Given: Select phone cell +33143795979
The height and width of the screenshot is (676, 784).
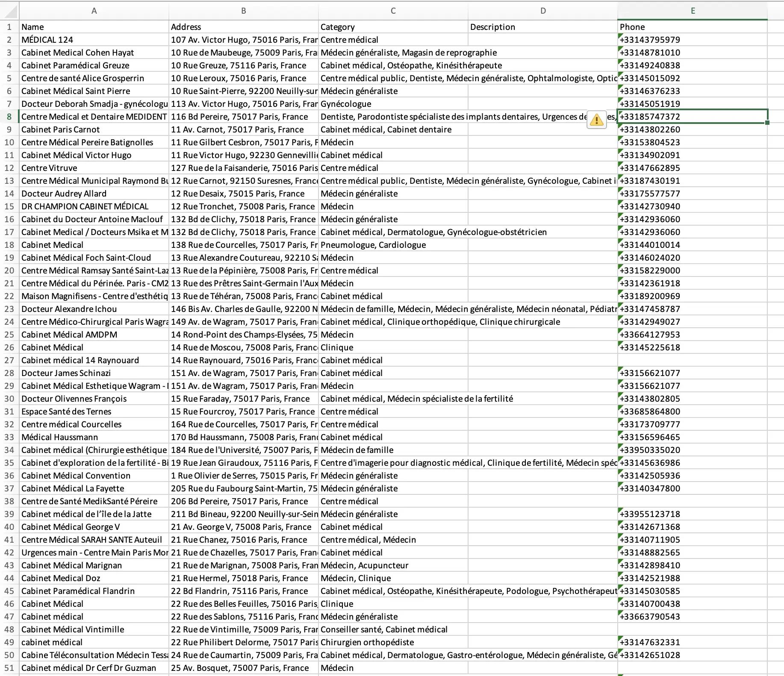Looking at the screenshot, I should [693, 40].
